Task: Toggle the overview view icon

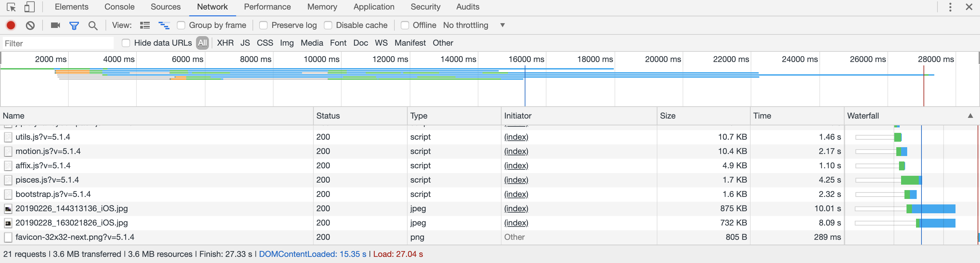Action: 164,26
